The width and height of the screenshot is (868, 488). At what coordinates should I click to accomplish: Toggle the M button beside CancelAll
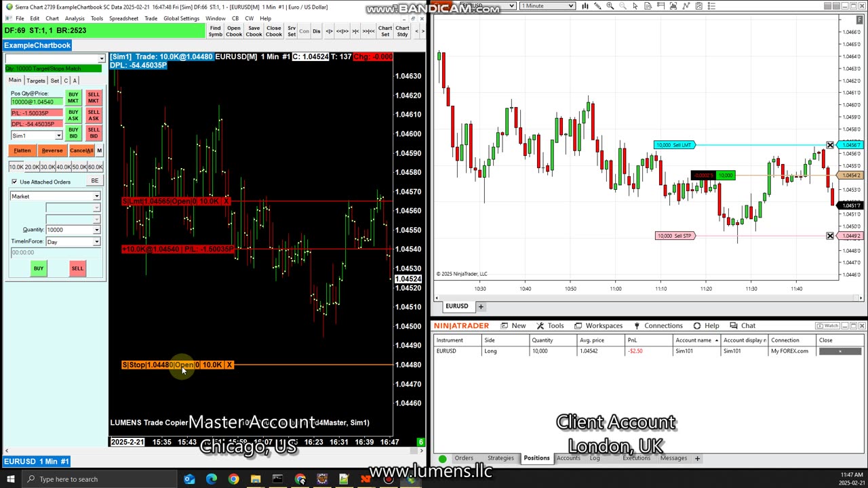(99, 150)
